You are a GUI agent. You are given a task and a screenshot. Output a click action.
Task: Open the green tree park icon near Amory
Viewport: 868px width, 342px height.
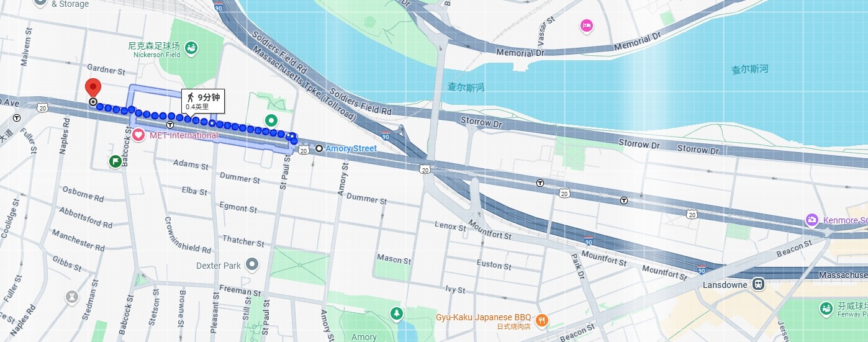(396, 313)
